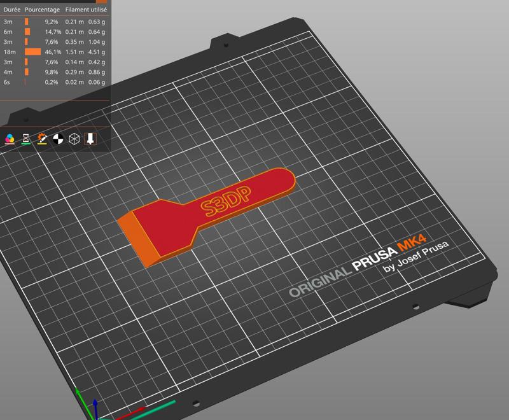509x420 pixels.
Task: Click the Pourcentage column header
Action: pos(41,10)
